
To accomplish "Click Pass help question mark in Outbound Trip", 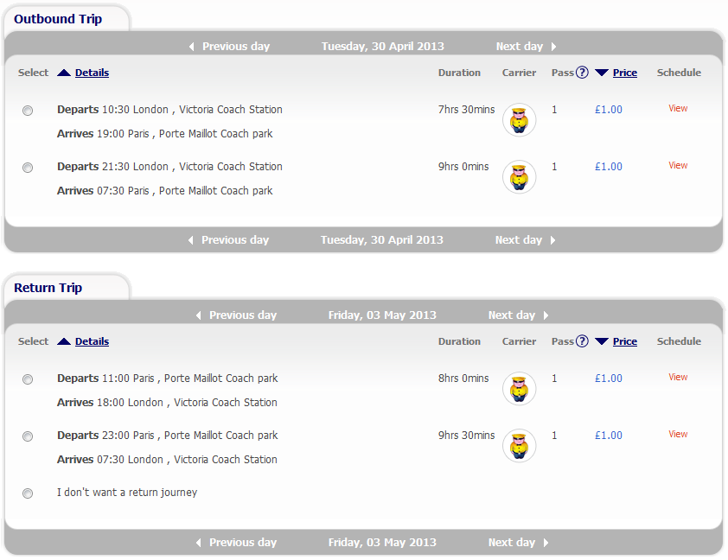I will (582, 73).
